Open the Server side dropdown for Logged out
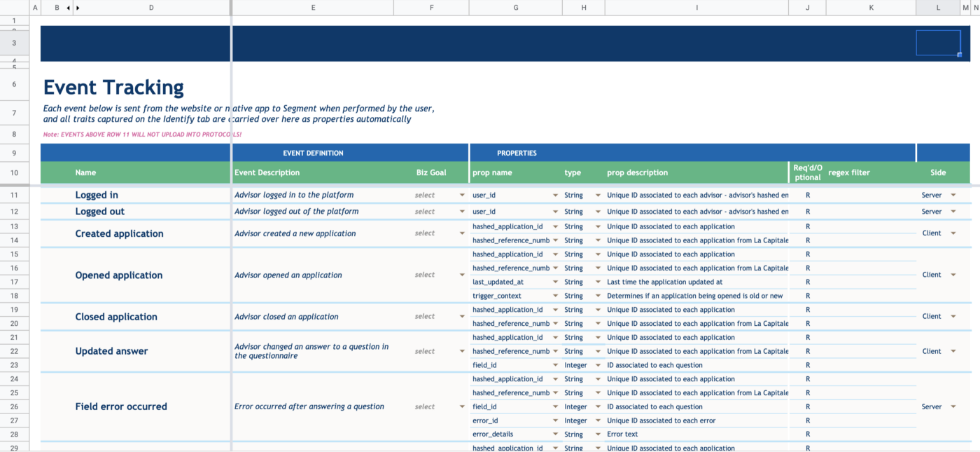Image resolution: width=980 pixels, height=452 pixels. click(953, 212)
